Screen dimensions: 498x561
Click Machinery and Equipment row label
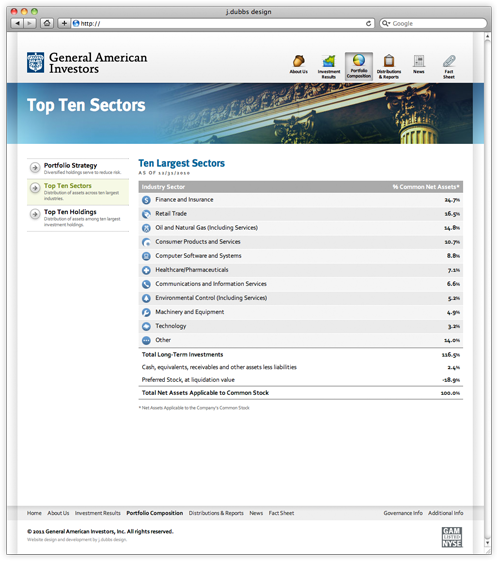[190, 312]
